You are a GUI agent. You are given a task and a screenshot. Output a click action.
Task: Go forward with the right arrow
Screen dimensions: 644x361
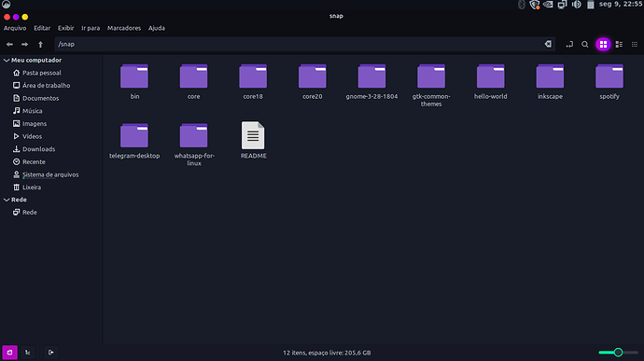[24, 45]
